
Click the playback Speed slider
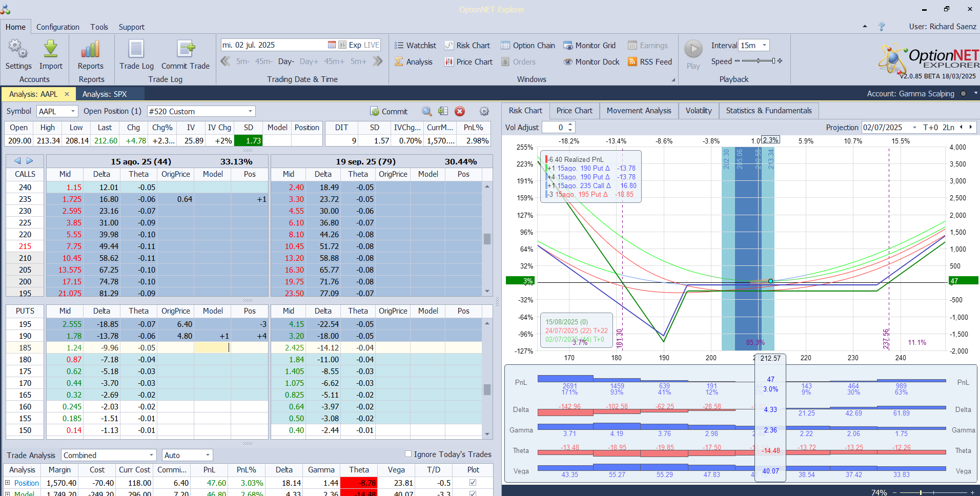[759, 61]
